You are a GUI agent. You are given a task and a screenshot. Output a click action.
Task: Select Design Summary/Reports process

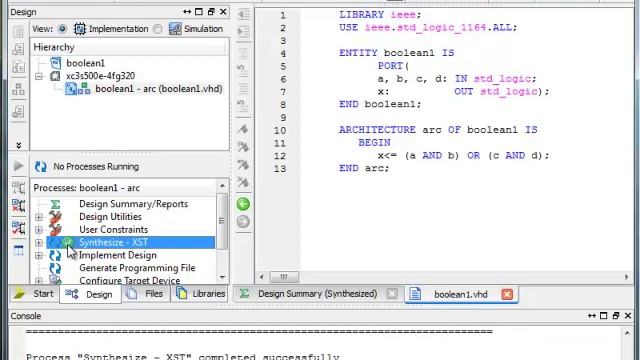[x=133, y=204]
